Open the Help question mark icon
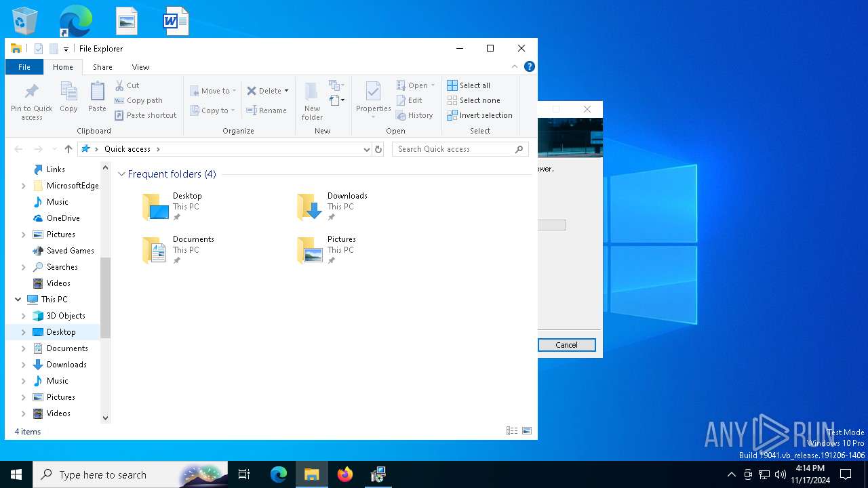This screenshot has height=488, width=868. coord(530,66)
